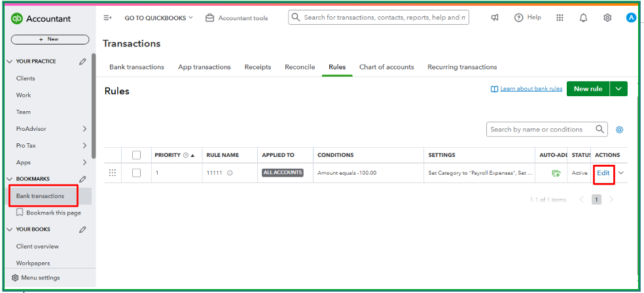Open the user avatar A menu

pos(632,18)
